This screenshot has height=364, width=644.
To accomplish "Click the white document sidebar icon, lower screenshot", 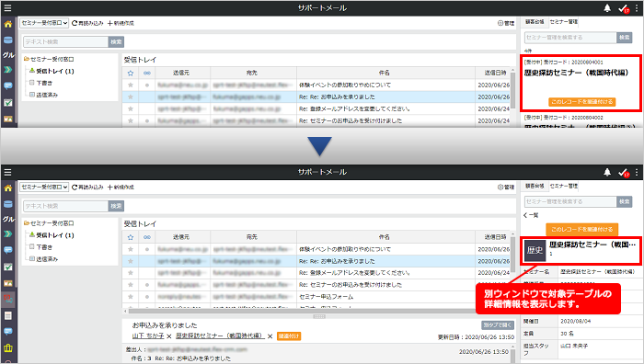I will (x=7, y=315).
